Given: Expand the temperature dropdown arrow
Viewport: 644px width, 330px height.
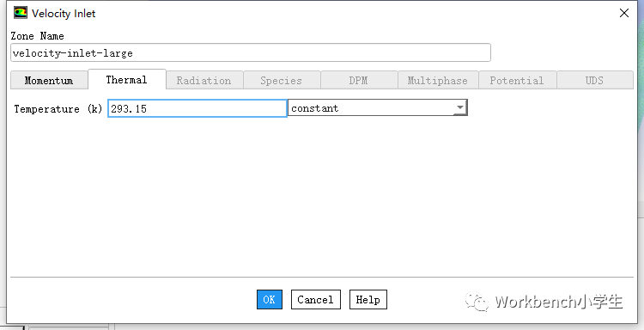Looking at the screenshot, I should (460, 107).
